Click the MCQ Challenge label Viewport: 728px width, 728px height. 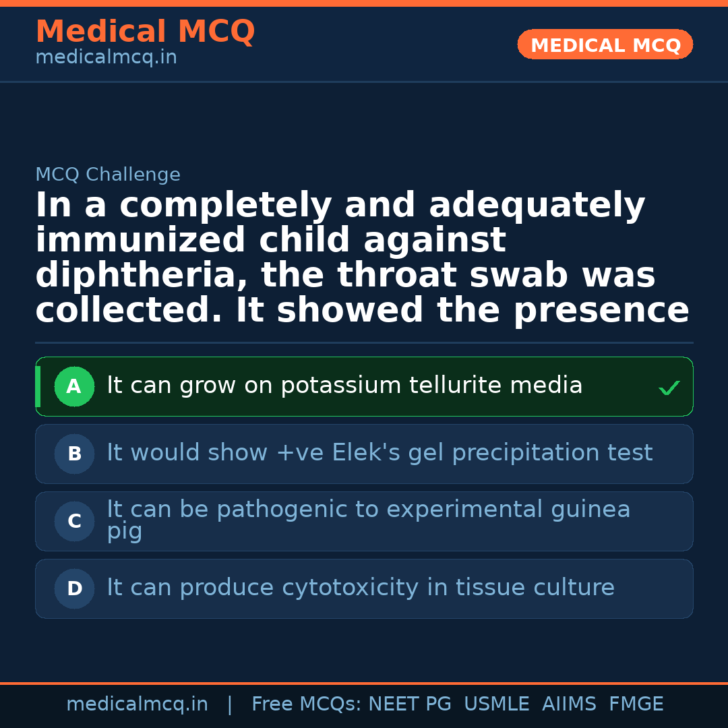click(x=108, y=175)
